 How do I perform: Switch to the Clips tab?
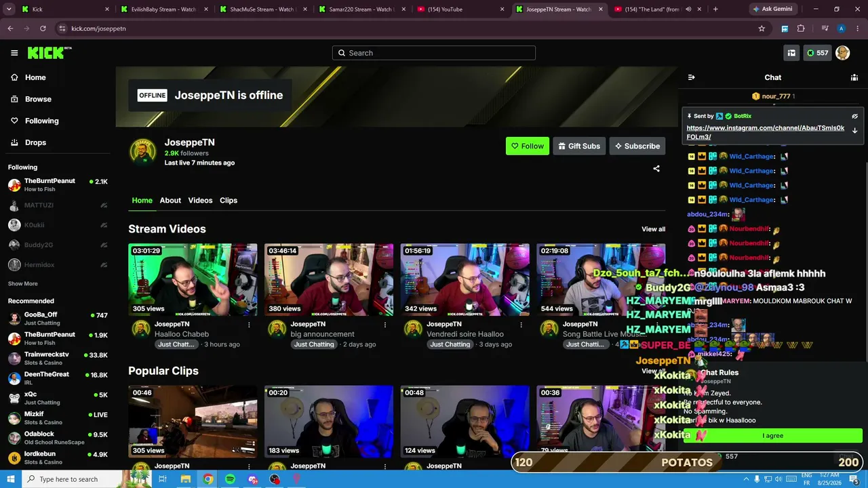[229, 201]
